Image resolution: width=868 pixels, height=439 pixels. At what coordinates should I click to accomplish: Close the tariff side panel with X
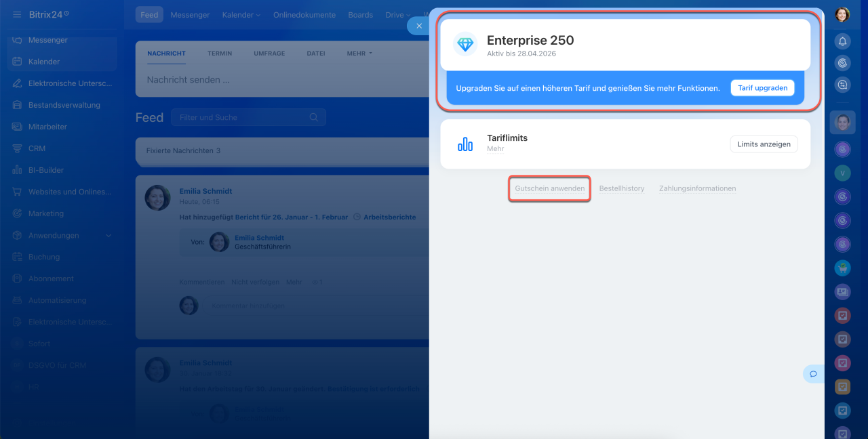tap(419, 26)
